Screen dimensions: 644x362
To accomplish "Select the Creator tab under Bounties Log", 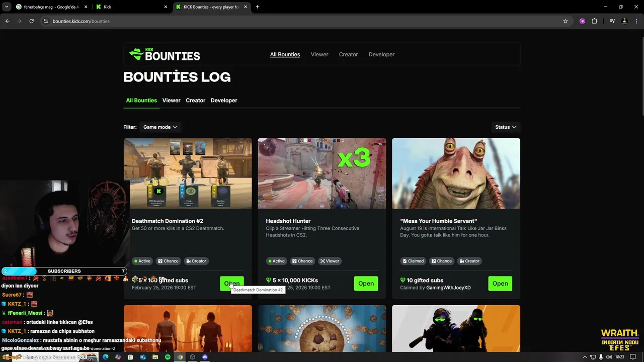I will [x=195, y=101].
